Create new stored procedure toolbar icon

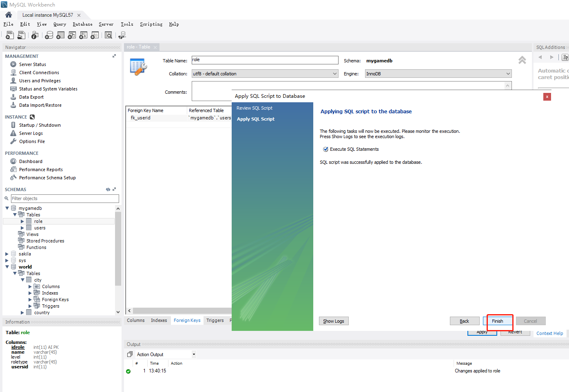point(83,35)
